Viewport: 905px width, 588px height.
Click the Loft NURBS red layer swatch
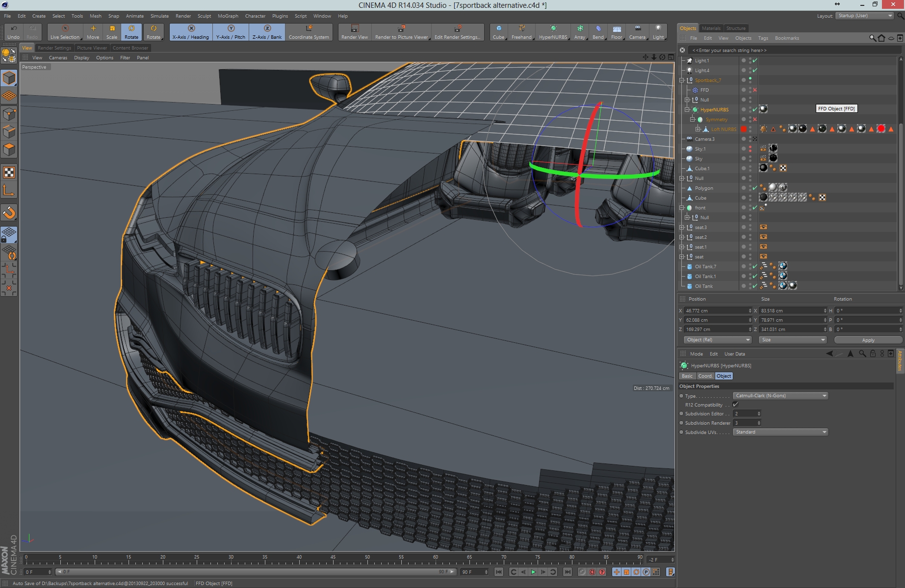tap(744, 129)
